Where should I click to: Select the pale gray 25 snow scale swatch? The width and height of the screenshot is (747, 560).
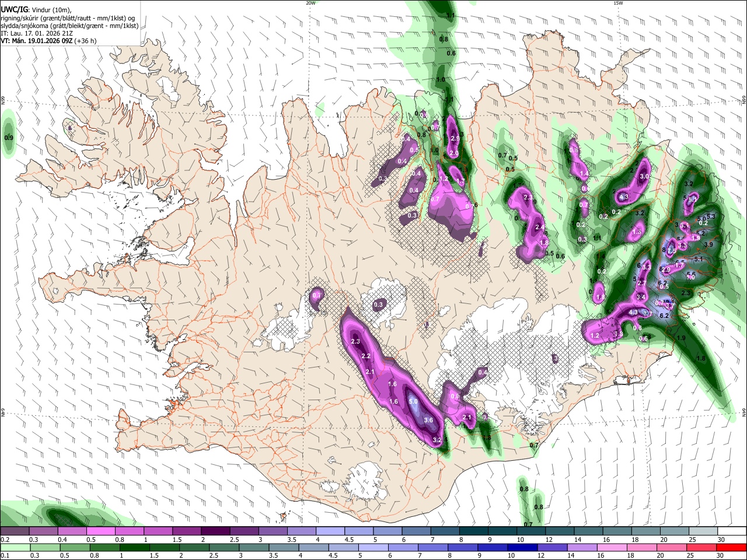pyautogui.click(x=703, y=531)
